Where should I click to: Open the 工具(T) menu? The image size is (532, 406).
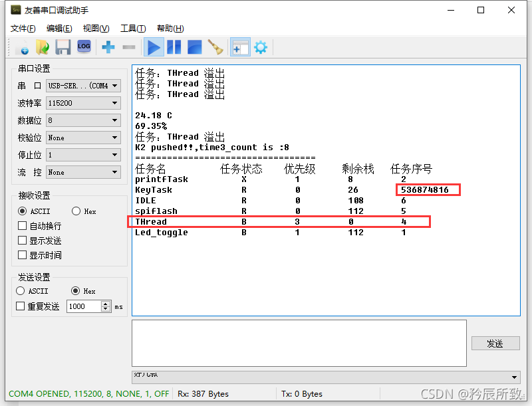[x=133, y=29]
